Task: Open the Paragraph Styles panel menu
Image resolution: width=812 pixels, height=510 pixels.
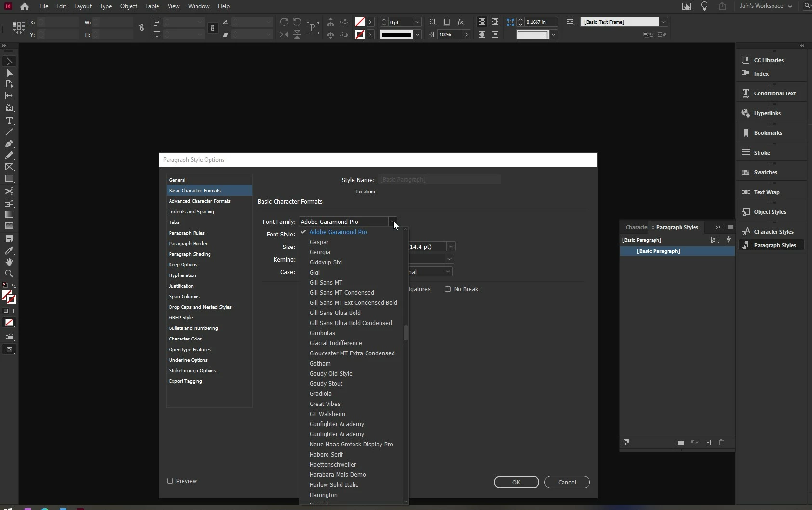Action: tap(730, 227)
